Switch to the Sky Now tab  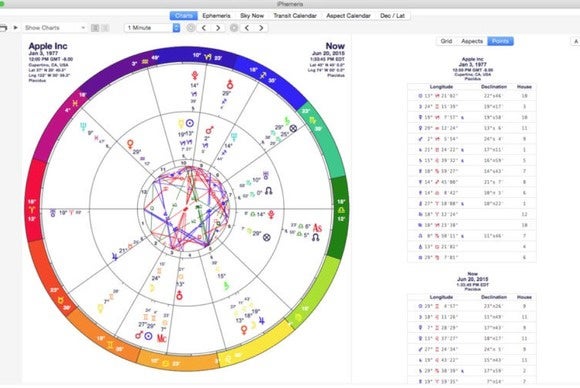tap(252, 16)
